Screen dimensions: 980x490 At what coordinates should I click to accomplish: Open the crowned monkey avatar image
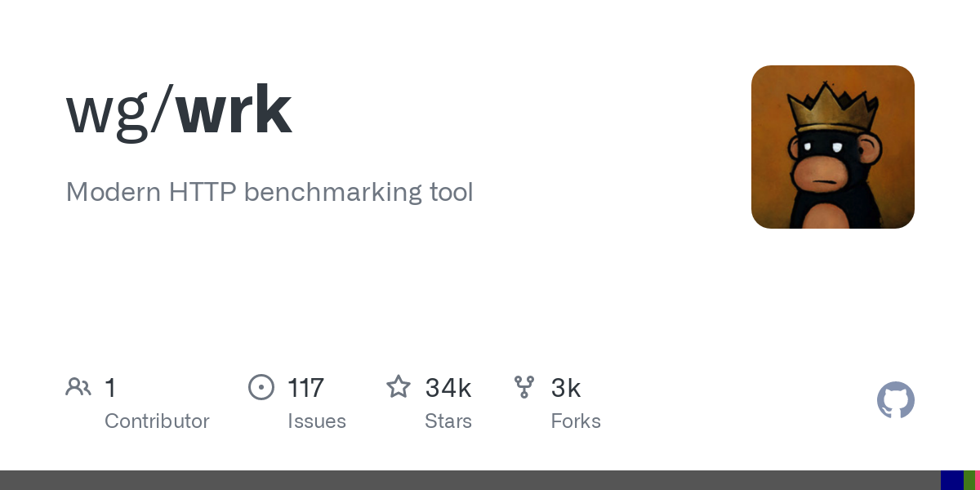coord(833,147)
